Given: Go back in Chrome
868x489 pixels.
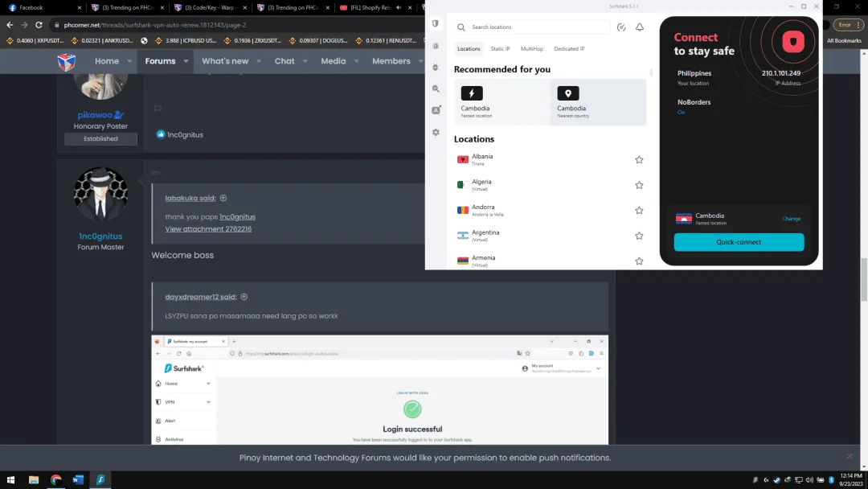Looking at the screenshot, I should click(x=10, y=25).
